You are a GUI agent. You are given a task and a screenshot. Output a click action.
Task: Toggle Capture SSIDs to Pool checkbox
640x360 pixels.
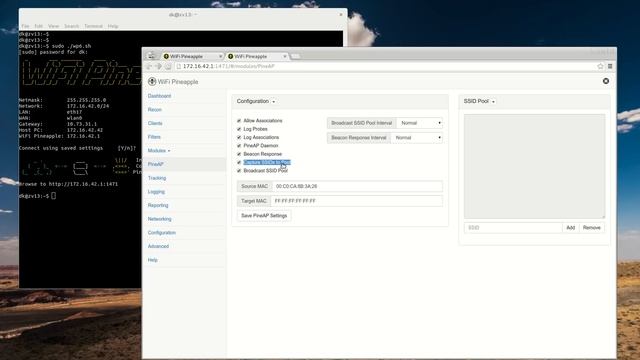(239, 162)
